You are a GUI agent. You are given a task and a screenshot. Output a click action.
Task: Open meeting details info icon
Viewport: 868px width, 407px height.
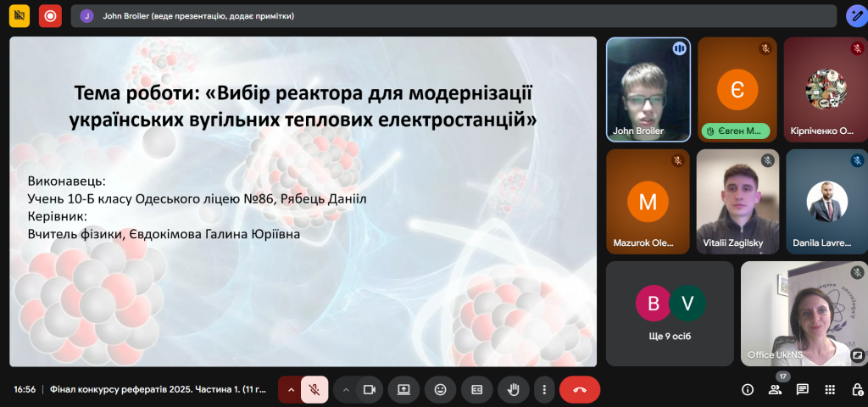tap(748, 389)
